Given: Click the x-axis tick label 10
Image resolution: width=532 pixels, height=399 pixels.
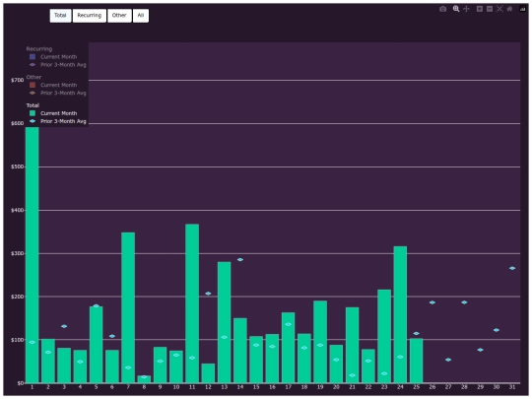Looking at the screenshot, I should click(176, 387).
